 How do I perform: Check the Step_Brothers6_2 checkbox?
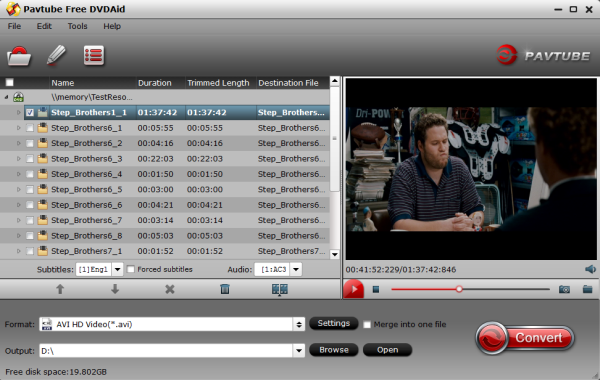(29, 143)
